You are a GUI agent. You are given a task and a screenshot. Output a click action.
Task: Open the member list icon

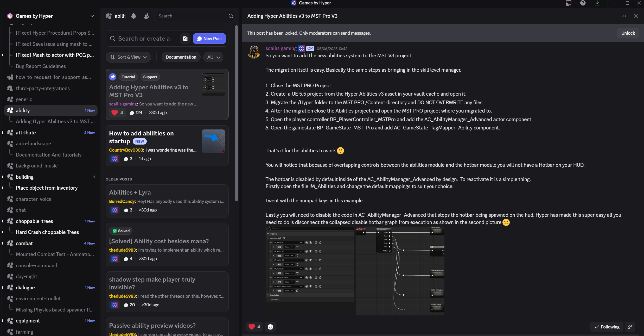[x=146, y=16]
